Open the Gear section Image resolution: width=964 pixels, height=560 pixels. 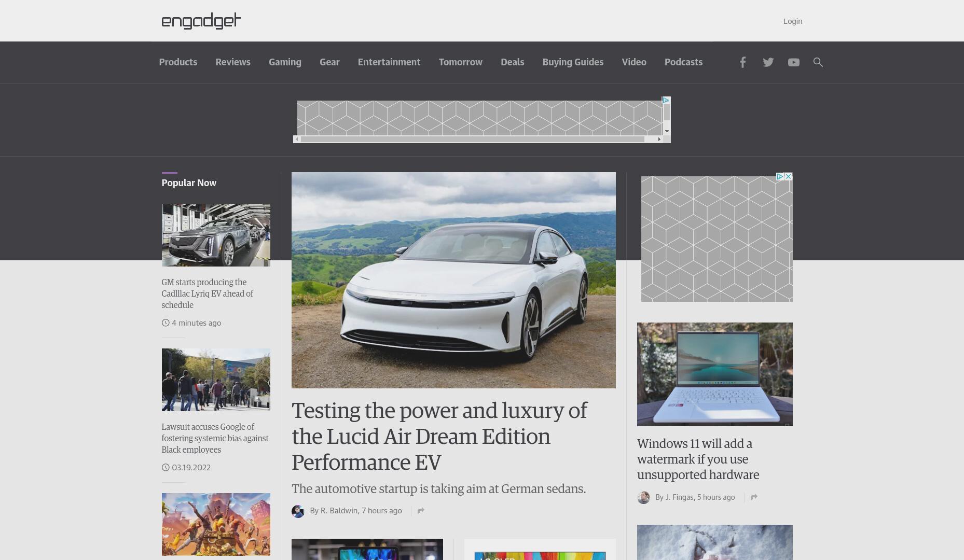point(329,62)
